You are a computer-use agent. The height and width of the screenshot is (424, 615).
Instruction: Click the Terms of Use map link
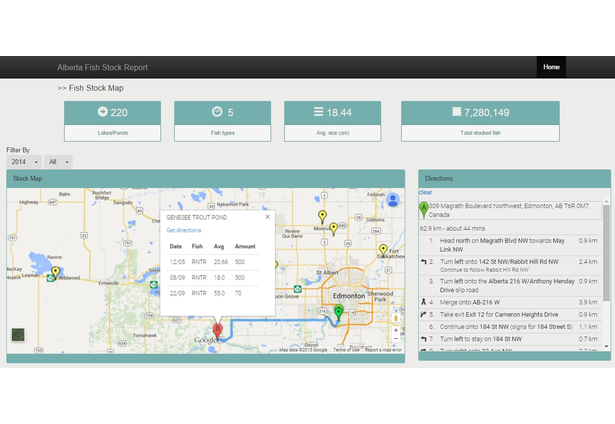[346, 350]
